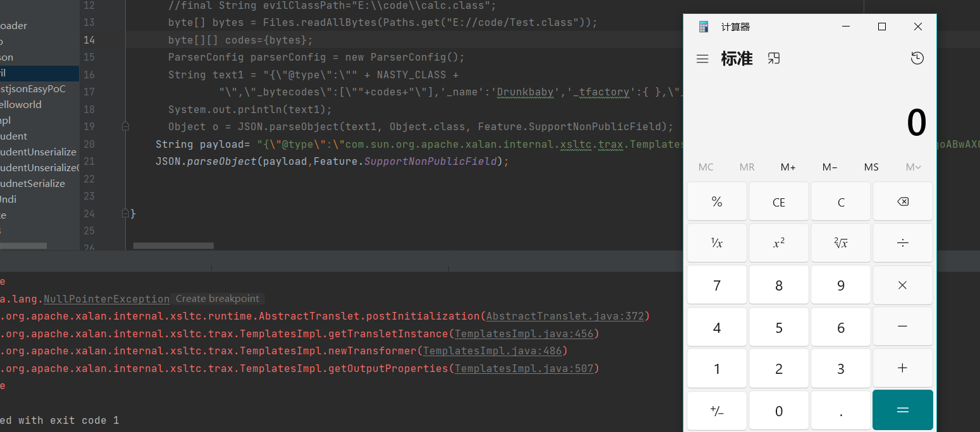Screen dimensions: 980x432
Task: Minimize the Calculator window
Action: click(x=846, y=27)
